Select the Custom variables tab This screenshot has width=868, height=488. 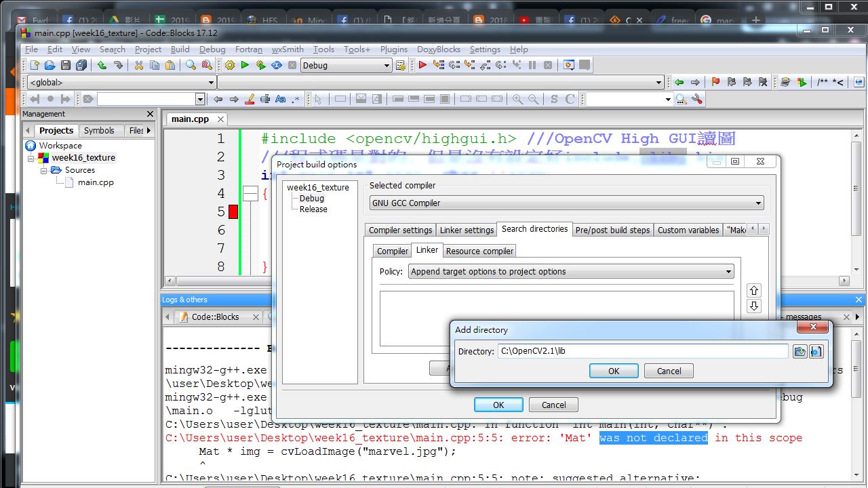[688, 230]
